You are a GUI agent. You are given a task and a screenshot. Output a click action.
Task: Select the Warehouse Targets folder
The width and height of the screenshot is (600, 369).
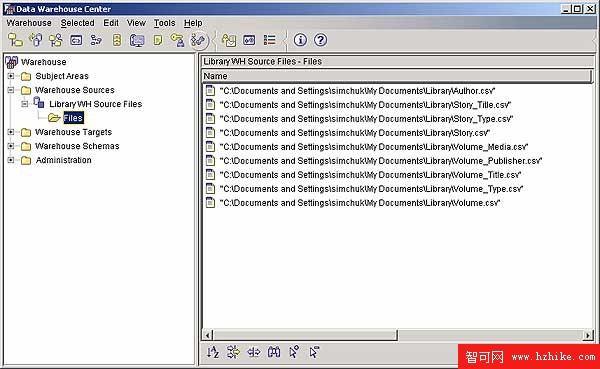coord(73,132)
